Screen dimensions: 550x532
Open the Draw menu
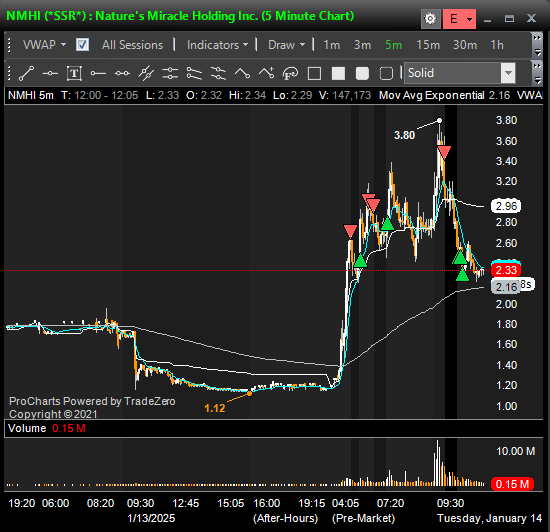(286, 45)
